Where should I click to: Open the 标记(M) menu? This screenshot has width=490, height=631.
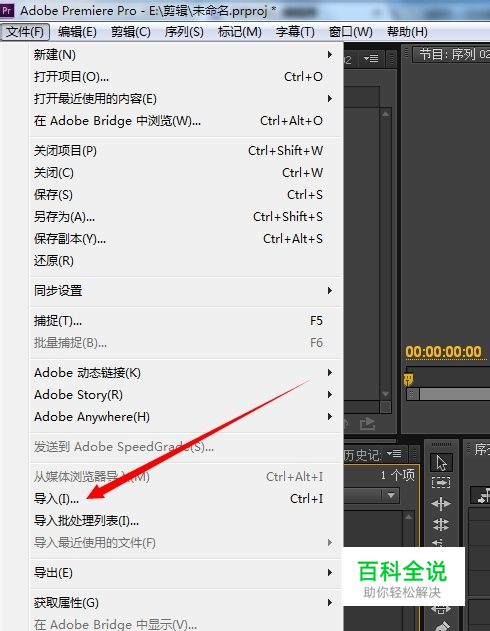[x=239, y=32]
